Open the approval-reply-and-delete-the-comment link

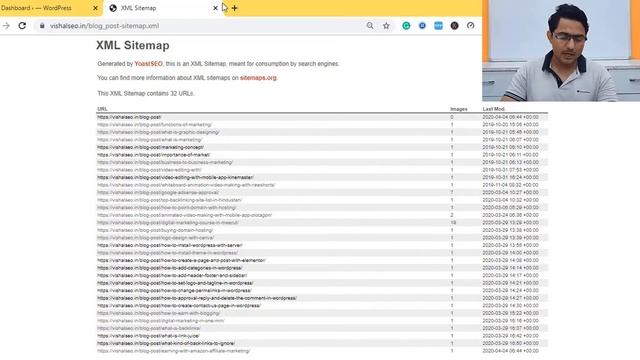pyautogui.click(x=197, y=298)
